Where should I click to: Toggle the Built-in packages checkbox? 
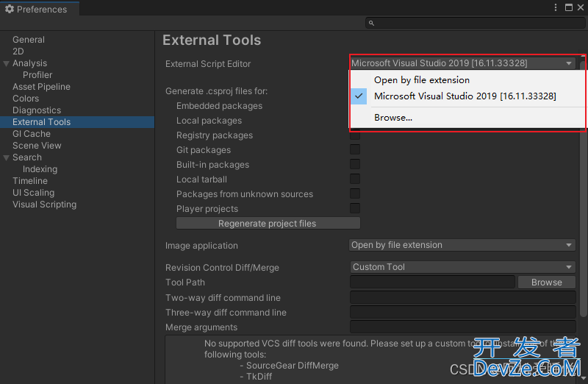[x=355, y=164]
